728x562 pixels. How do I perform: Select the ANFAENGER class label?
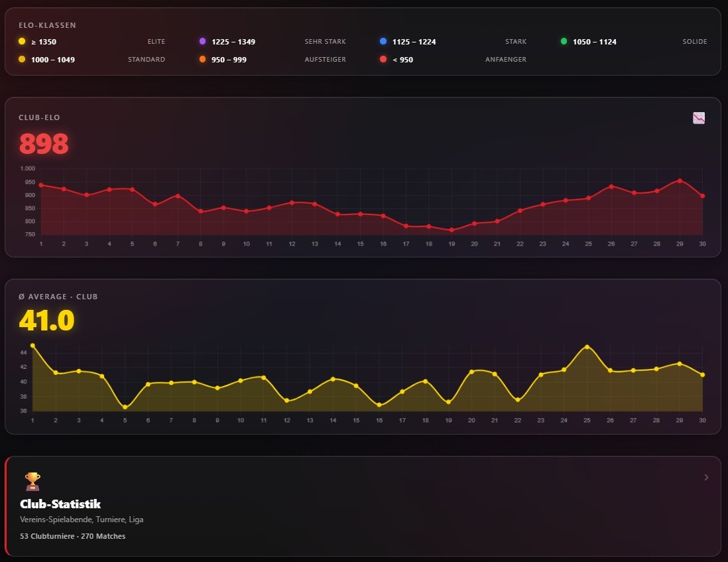point(506,60)
